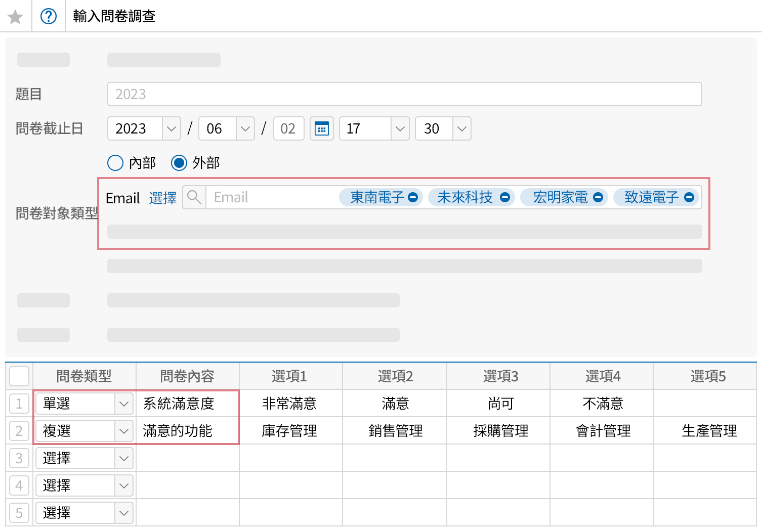Open the month 06 dropdown
The height and width of the screenshot is (532, 762).
tap(245, 128)
